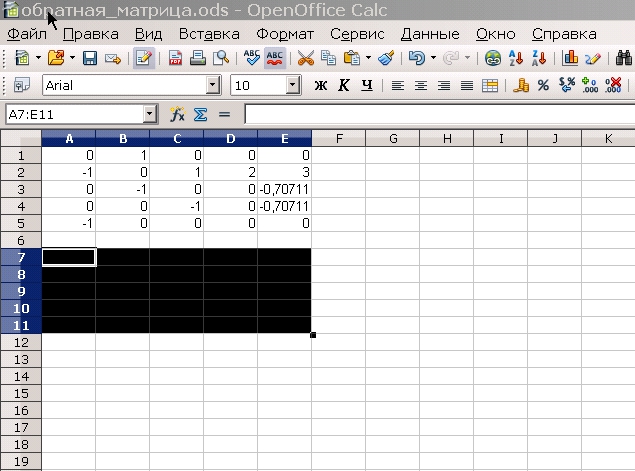Screen dimensions: 635x471
Task: Click the Sum sigma icon
Action: (200, 115)
